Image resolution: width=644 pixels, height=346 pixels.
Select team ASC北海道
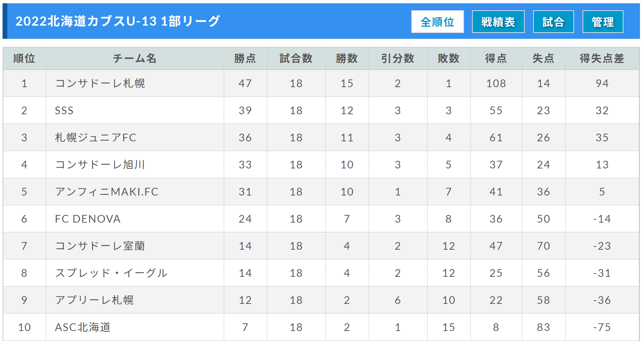83,327
